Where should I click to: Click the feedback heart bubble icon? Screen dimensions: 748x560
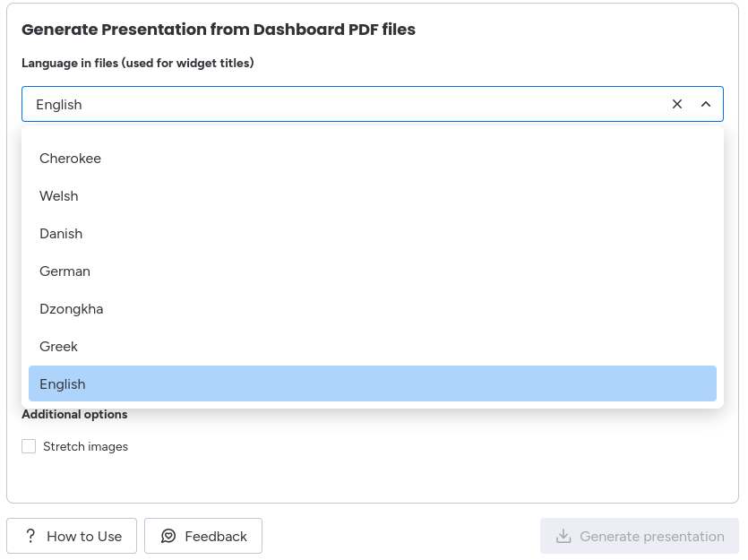pos(168,536)
